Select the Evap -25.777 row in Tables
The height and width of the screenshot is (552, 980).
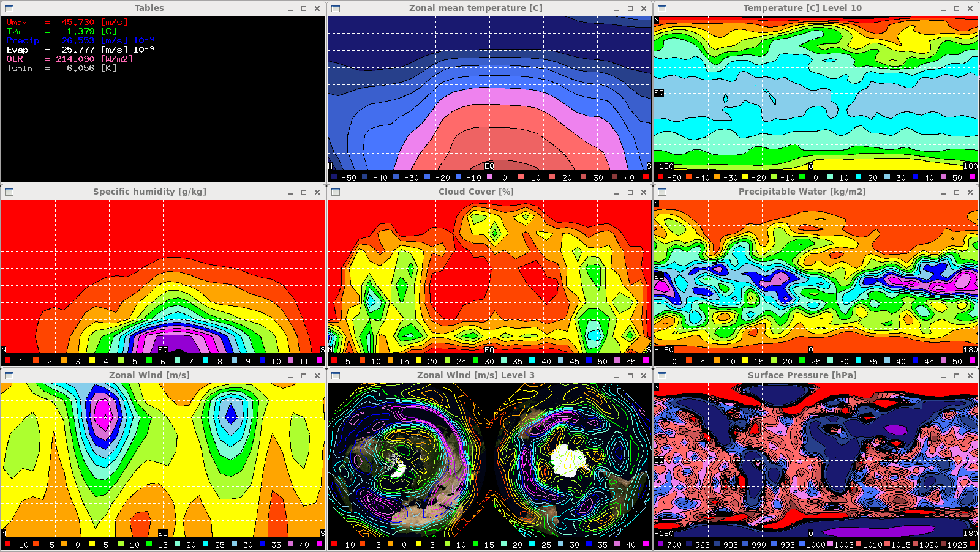click(x=80, y=50)
